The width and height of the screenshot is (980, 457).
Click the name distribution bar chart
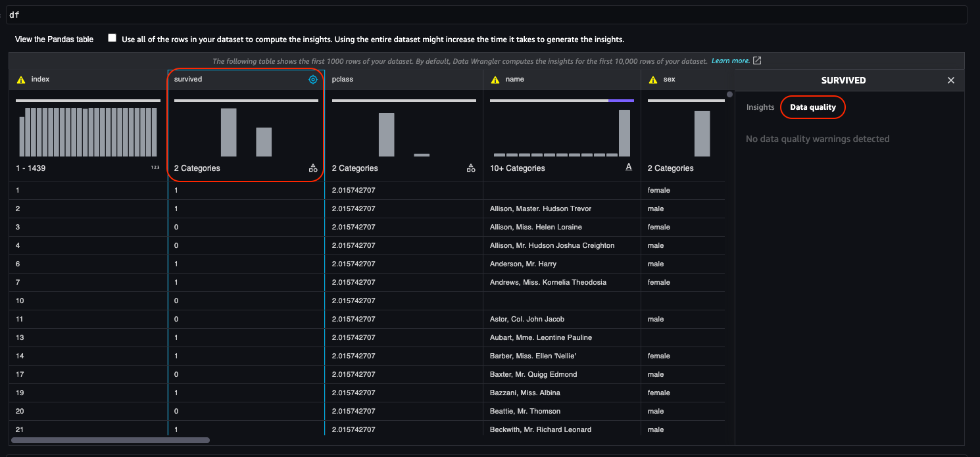[562, 133]
